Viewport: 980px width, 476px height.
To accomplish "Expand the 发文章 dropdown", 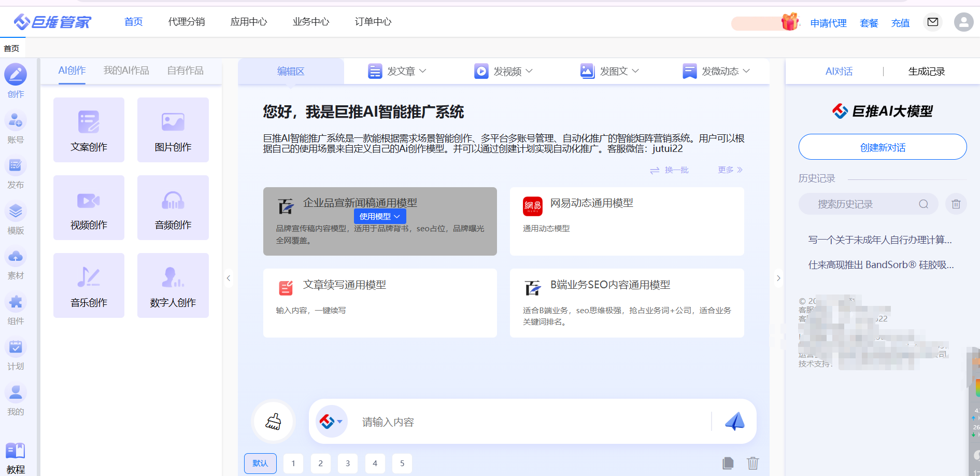I will pyautogui.click(x=397, y=71).
